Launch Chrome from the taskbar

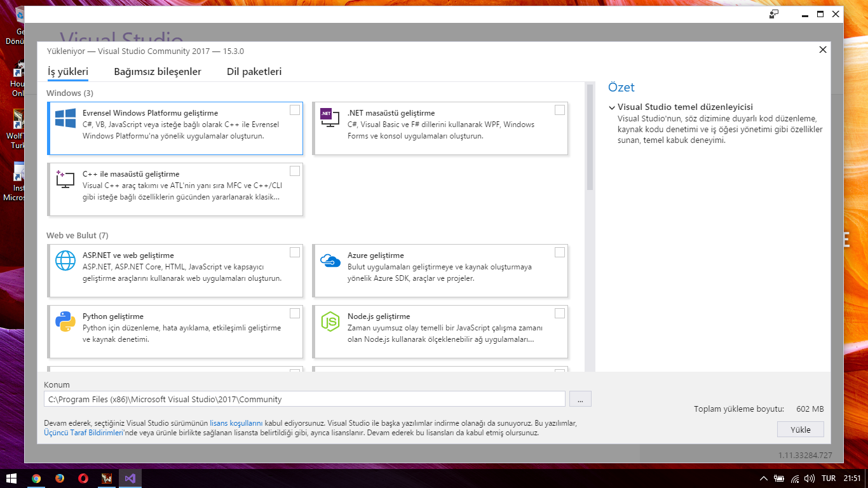pos(36,478)
